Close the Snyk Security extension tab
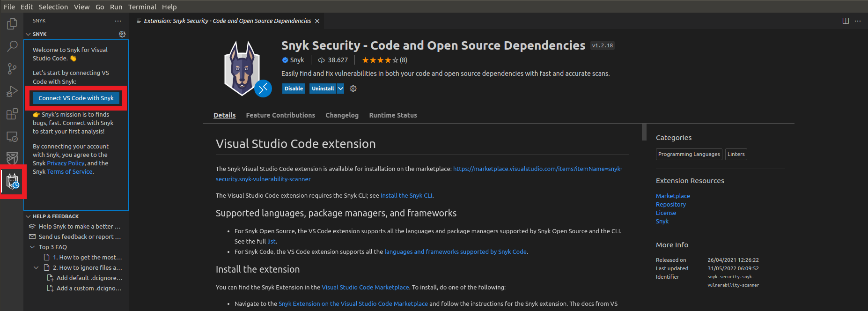This screenshot has height=311, width=868. pos(317,21)
